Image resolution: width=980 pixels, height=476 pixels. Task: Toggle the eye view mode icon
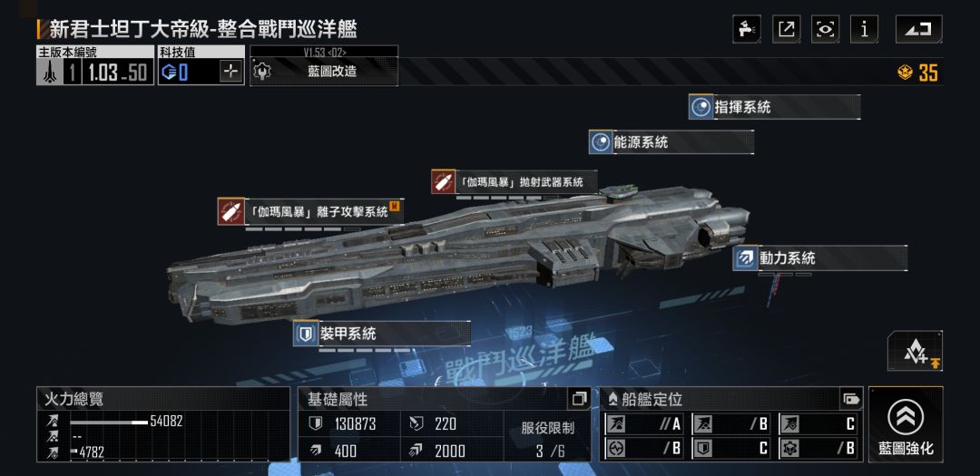pyautogui.click(x=825, y=29)
